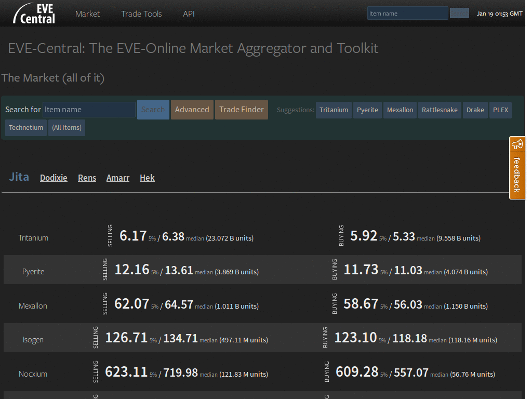Image resolution: width=532 pixels, height=399 pixels.
Task: Open the Market menu
Action: click(87, 14)
